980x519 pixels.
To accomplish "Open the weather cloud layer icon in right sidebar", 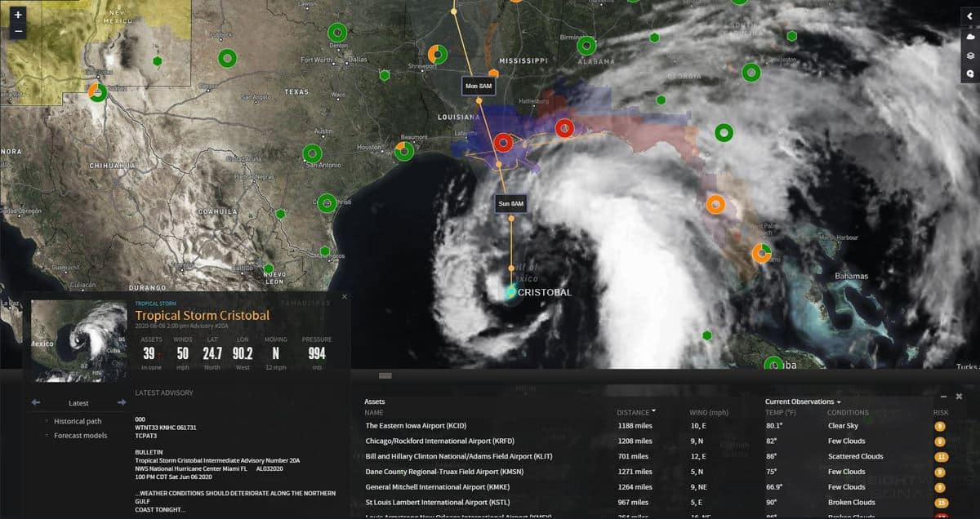I will coord(969,38).
